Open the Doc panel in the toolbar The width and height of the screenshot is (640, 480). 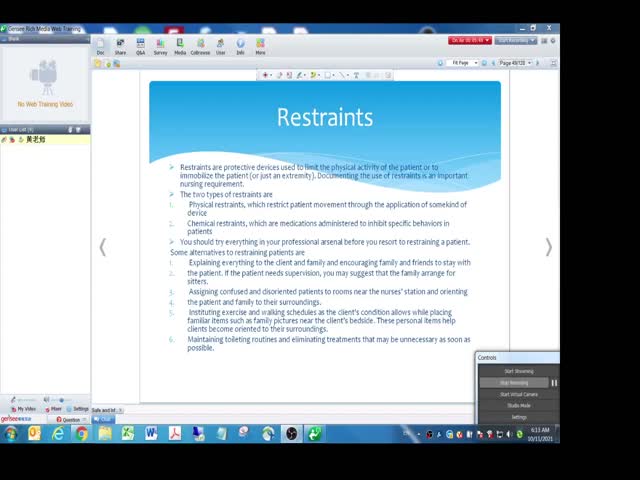100,46
